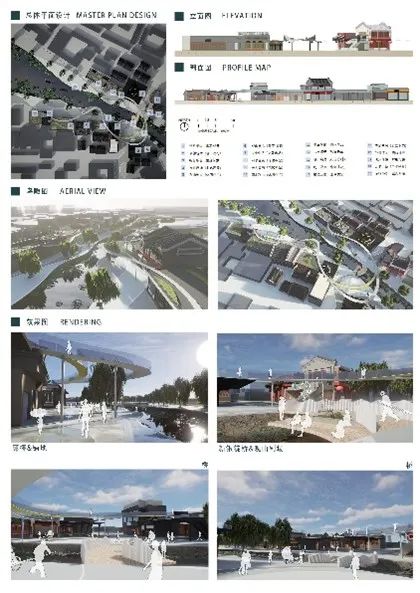420x593 pixels.
Task: Click the square marker beside AERIAL VIEW heading
Action: tap(15, 191)
